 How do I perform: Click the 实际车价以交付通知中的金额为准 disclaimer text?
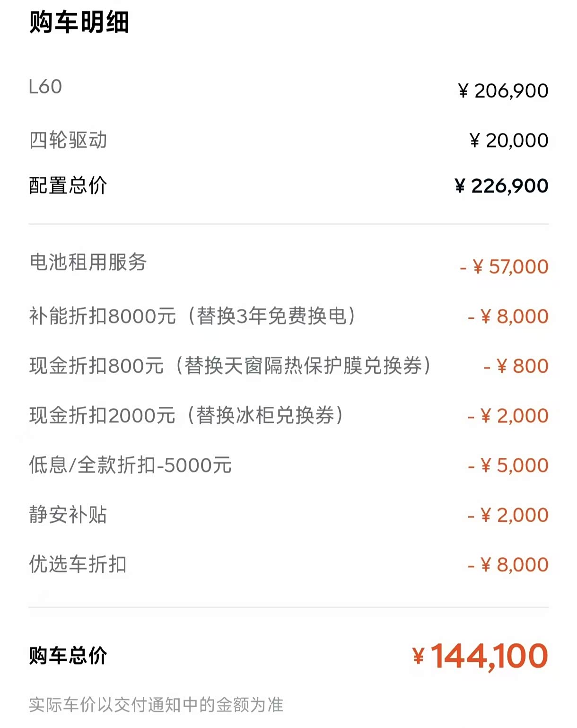pyautogui.click(x=156, y=705)
